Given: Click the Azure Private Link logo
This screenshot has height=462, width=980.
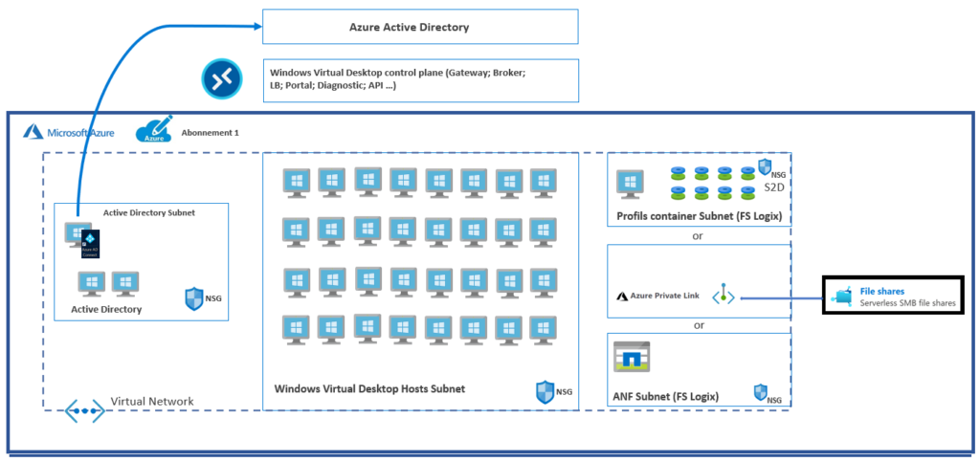Looking at the screenshot, I should (x=622, y=297).
